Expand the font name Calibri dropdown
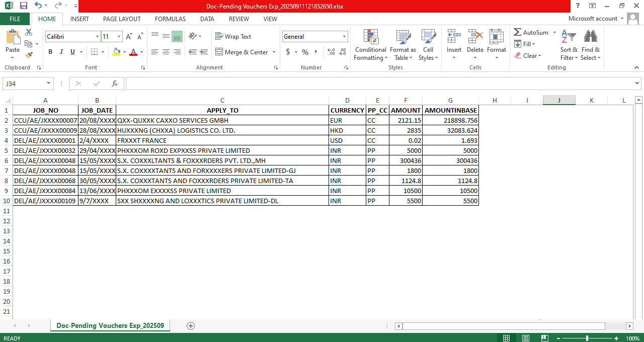The height and width of the screenshot is (342, 644). click(x=97, y=37)
